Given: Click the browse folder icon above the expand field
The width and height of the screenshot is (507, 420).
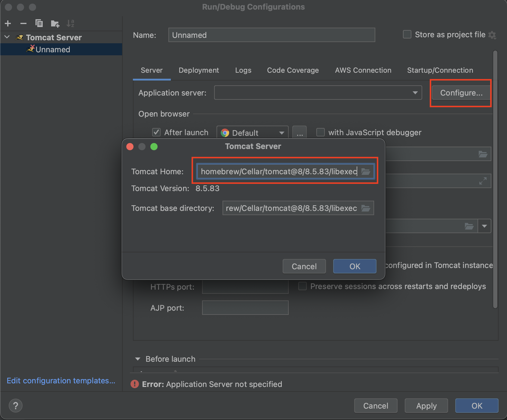Looking at the screenshot, I should tap(483, 154).
